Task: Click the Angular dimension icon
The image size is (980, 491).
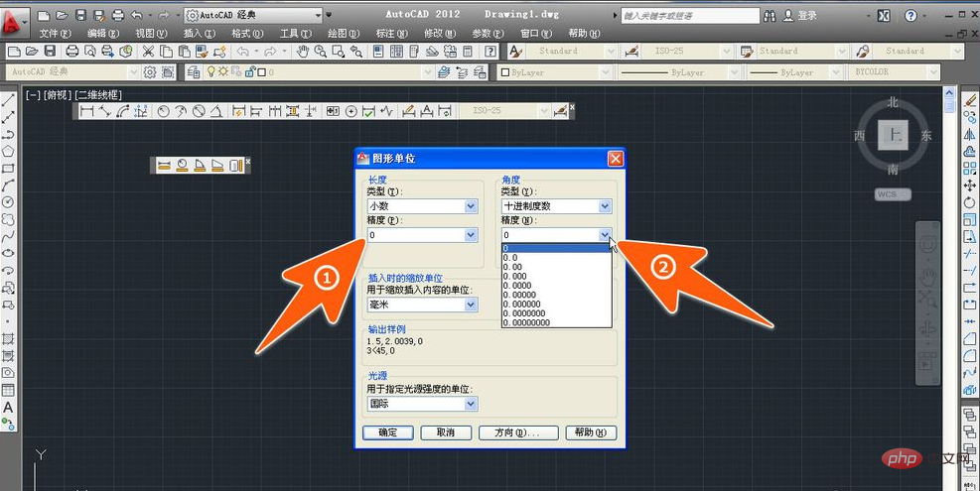Action: tap(216, 111)
